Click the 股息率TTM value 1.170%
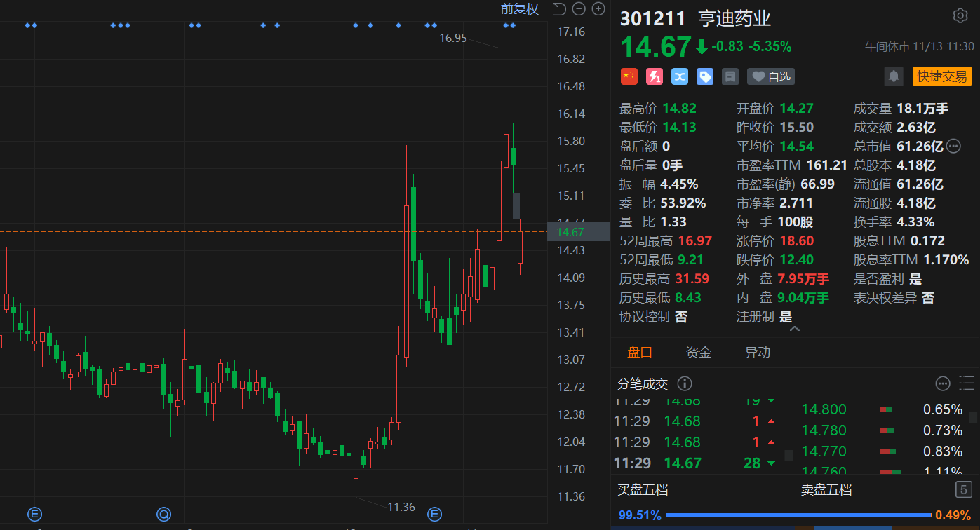Image resolution: width=980 pixels, height=530 pixels. tap(946, 259)
